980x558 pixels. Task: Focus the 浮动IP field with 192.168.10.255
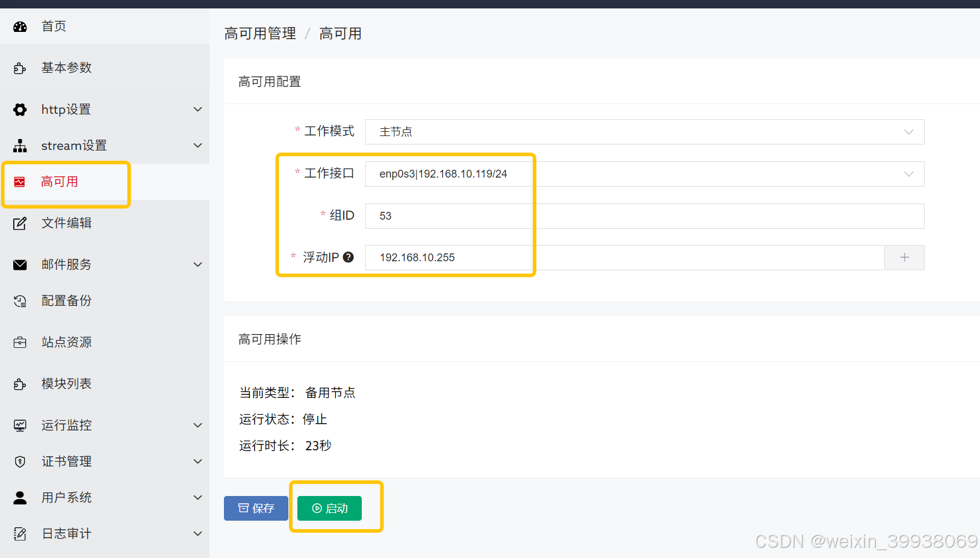tap(625, 258)
